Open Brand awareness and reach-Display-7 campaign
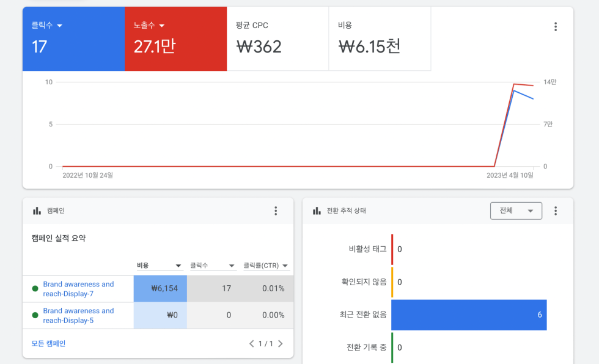This screenshot has width=599, height=364. point(78,289)
